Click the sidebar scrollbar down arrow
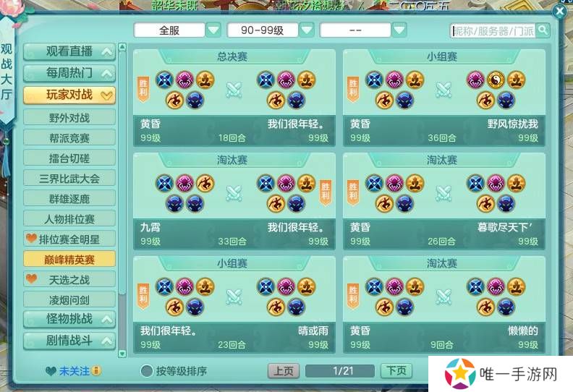The width and height of the screenshot is (573, 392). (x=122, y=353)
